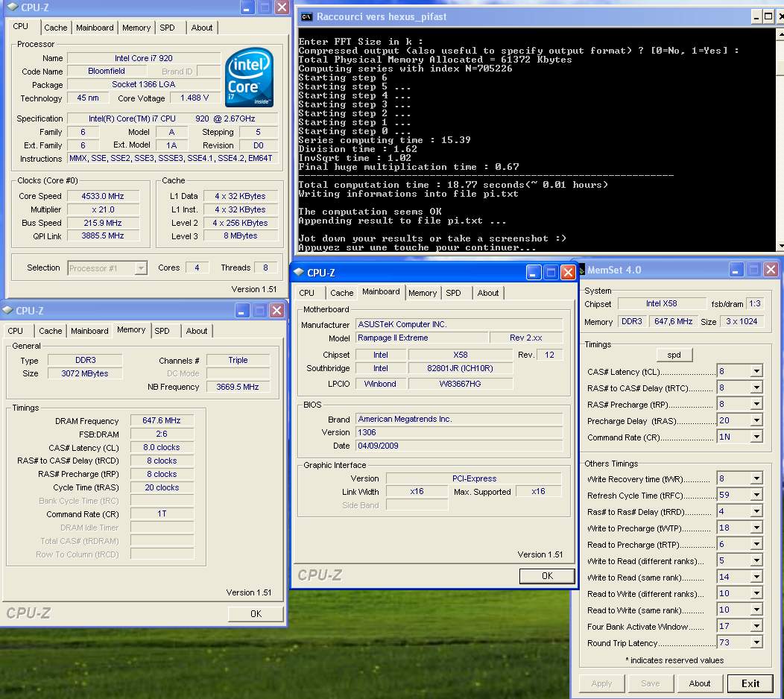Click OK in the Mainboard CPU-Z window
This screenshot has height=699, width=784.
coord(547,575)
